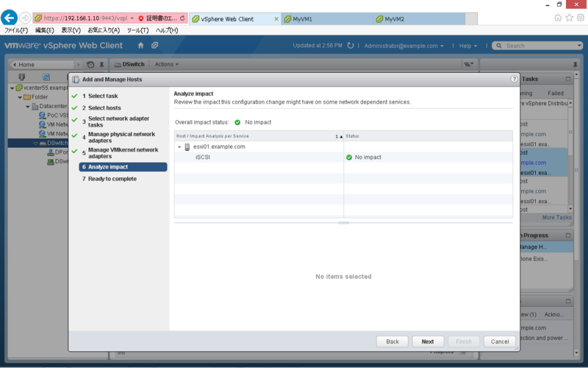The image size is (588, 368).
Task: Open the ファイル(F) menu
Action: 16,30
